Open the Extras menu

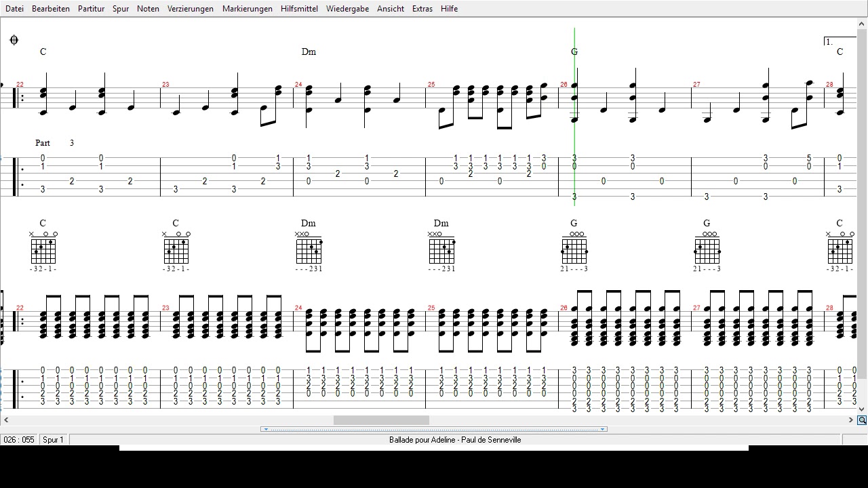click(x=423, y=9)
